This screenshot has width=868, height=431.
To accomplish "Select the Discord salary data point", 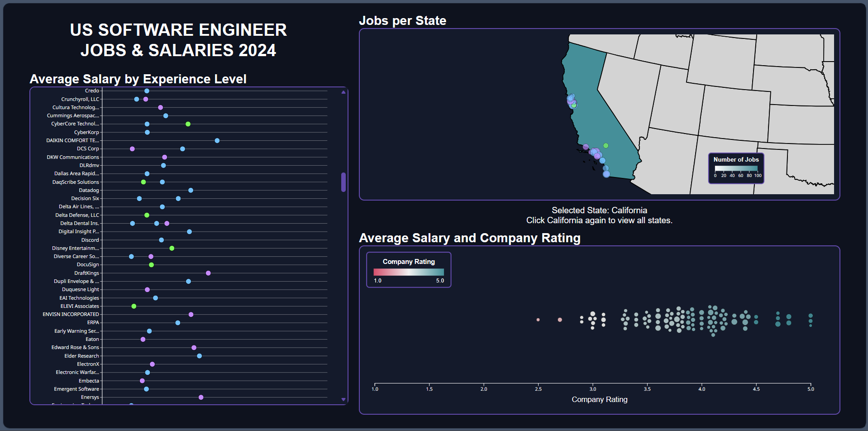I will (162, 239).
